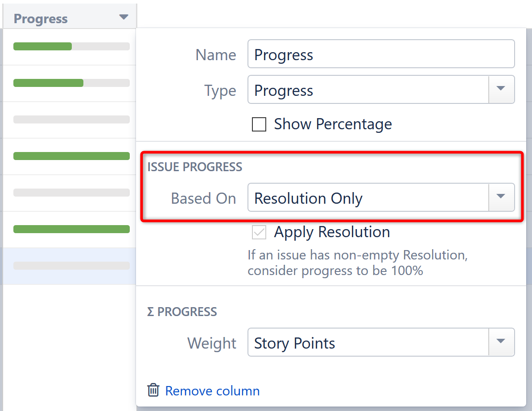
Task: Click the ISSUE PROGRESS section heading
Action: click(x=195, y=167)
